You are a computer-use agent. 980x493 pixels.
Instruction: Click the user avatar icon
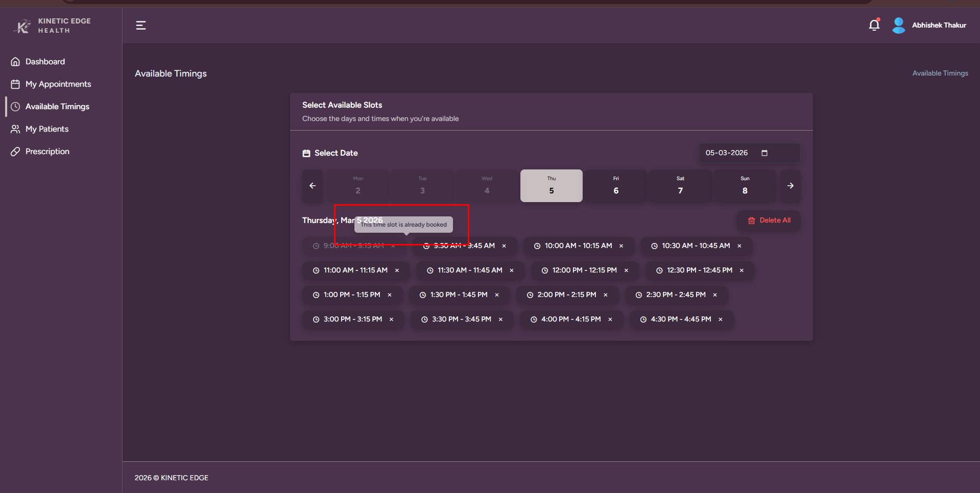pos(898,25)
